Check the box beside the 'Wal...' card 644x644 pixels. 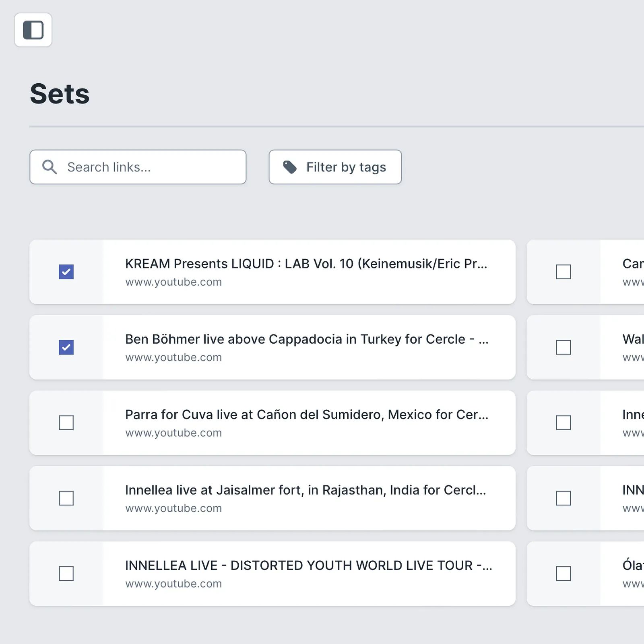point(563,347)
